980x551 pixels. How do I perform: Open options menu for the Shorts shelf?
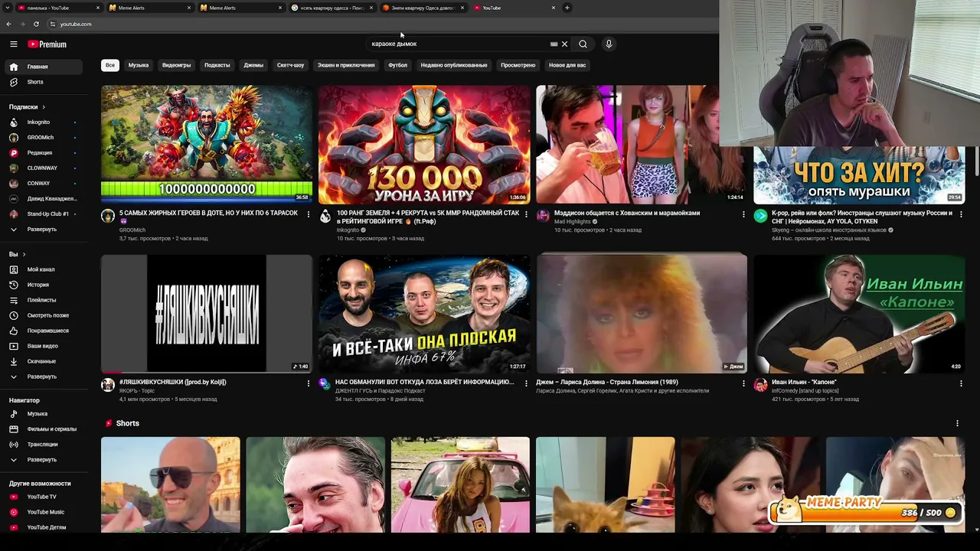tap(957, 423)
